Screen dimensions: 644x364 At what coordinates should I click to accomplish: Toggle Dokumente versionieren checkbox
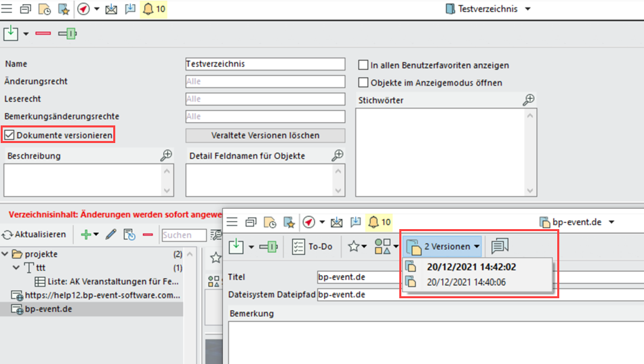point(9,135)
